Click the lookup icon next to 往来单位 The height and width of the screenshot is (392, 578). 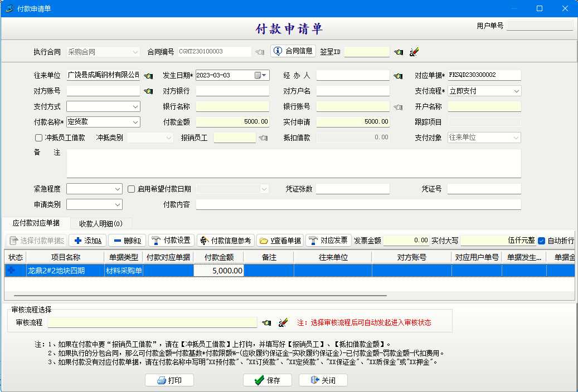[148, 75]
